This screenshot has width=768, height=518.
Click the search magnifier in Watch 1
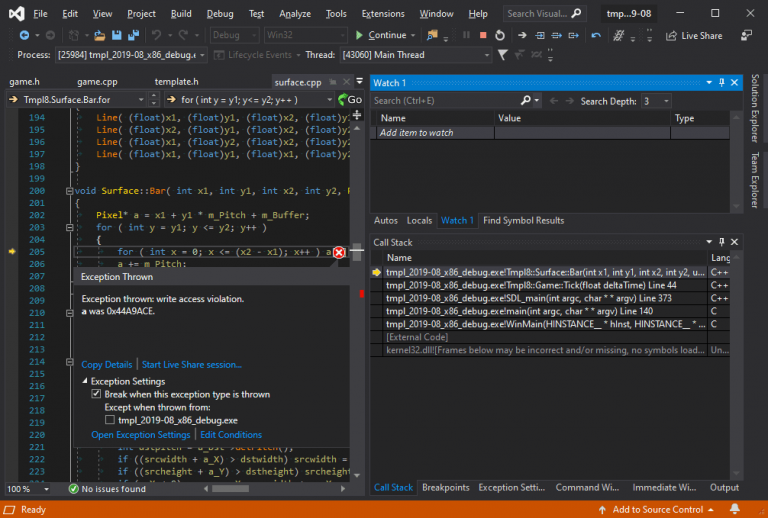coord(526,100)
